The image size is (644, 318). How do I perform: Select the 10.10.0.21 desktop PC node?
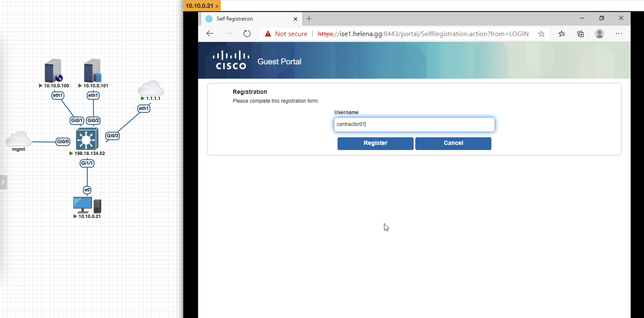coord(87,205)
